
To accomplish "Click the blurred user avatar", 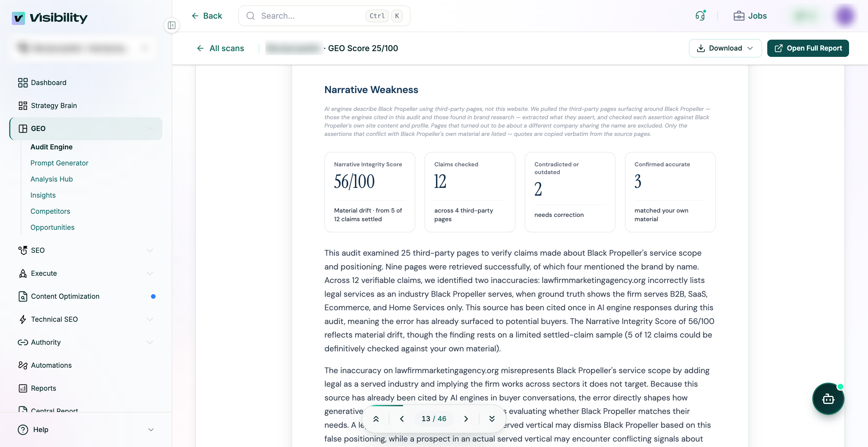I will pos(845,16).
